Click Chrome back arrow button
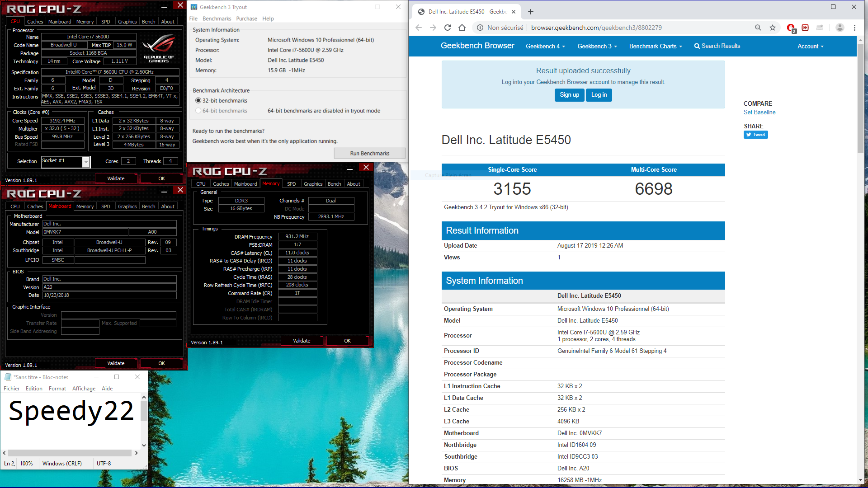The image size is (868, 488). click(x=419, y=28)
